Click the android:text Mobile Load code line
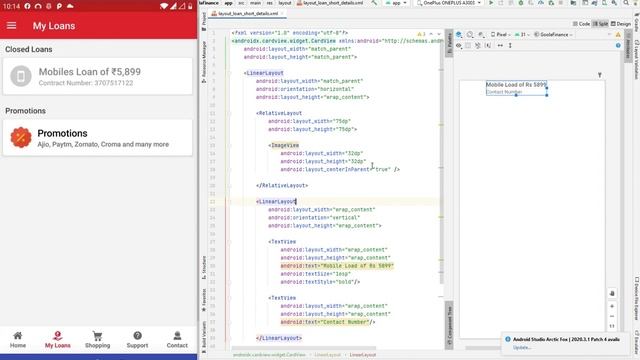Image resolution: width=640 pixels, height=360 pixels. (337, 266)
